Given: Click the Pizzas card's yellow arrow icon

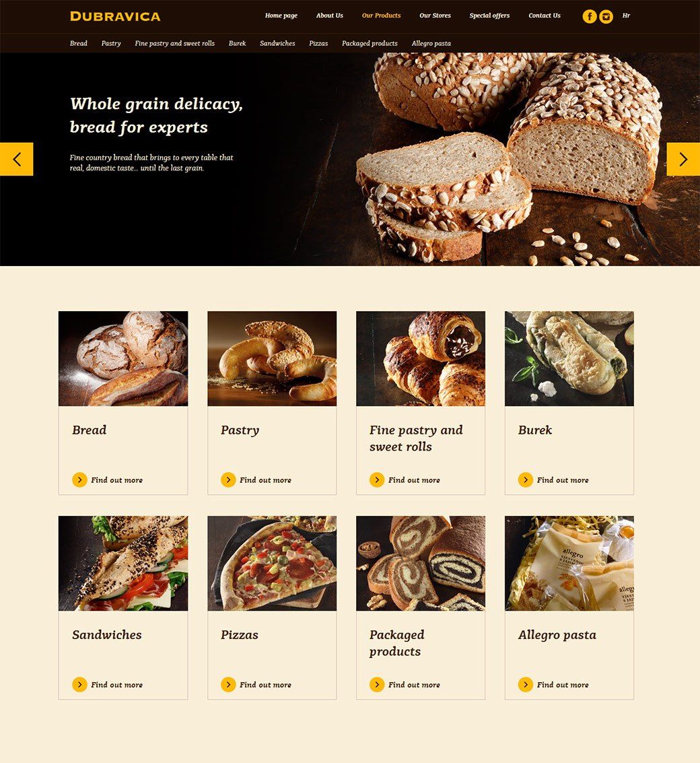Looking at the screenshot, I should (228, 685).
